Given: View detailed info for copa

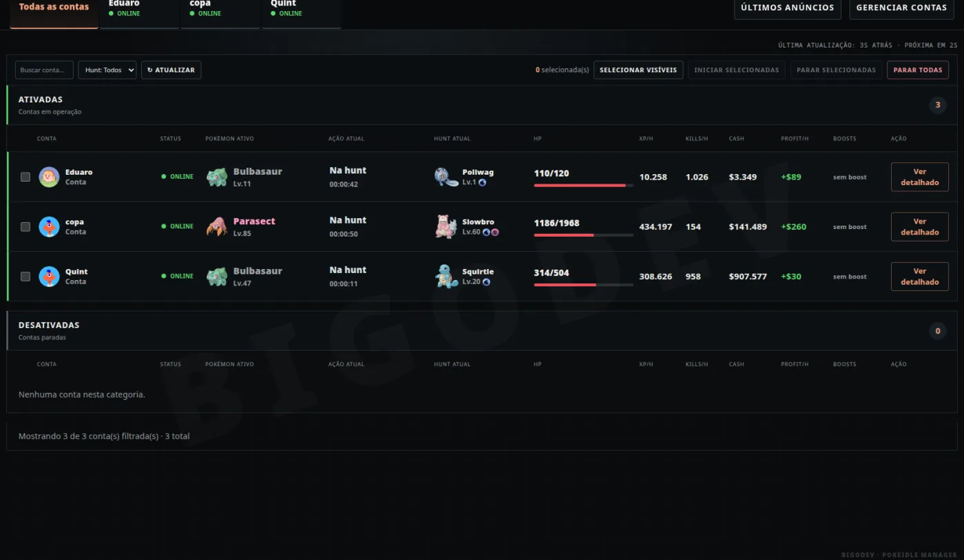Looking at the screenshot, I should pos(920,226).
